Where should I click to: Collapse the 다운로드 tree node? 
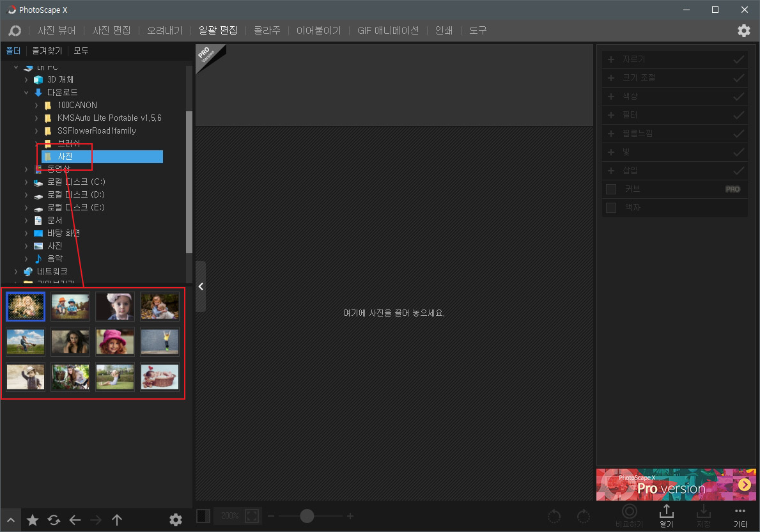(x=26, y=92)
